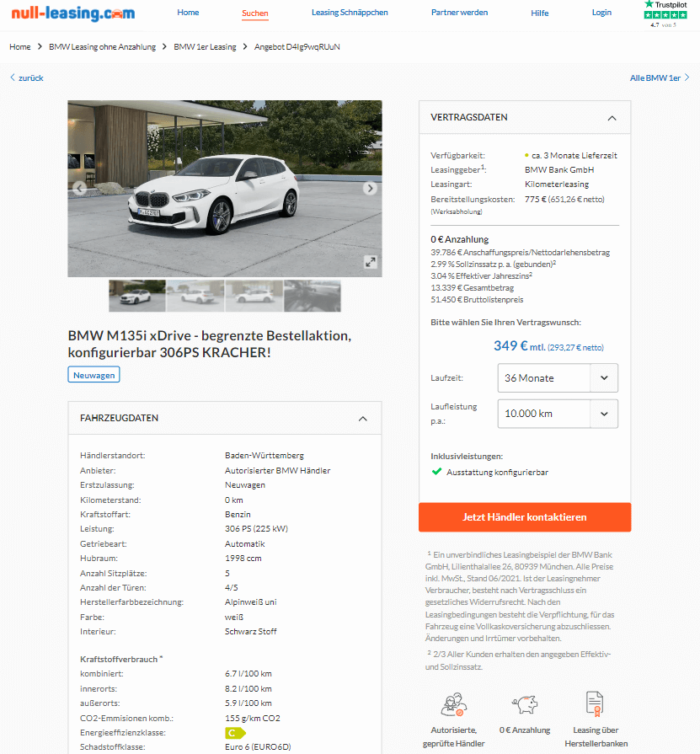Open the Leasing Schnäppchen menu item
The height and width of the screenshot is (754, 700).
pos(350,13)
